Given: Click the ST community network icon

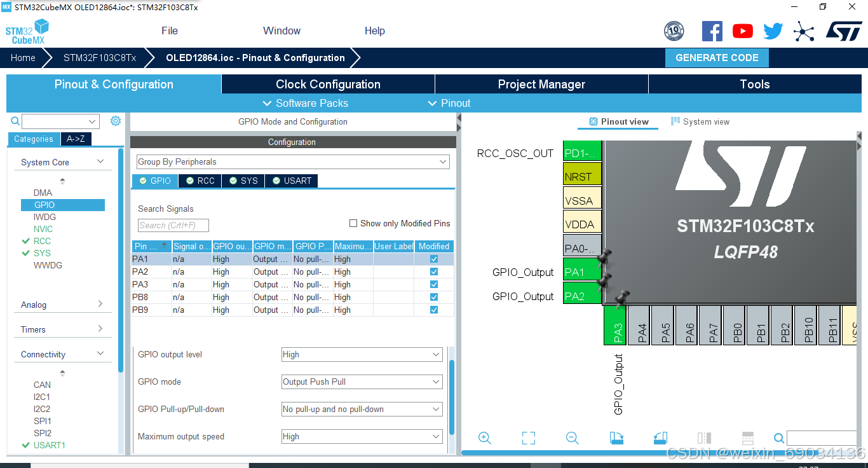Looking at the screenshot, I should pyautogui.click(x=804, y=31).
